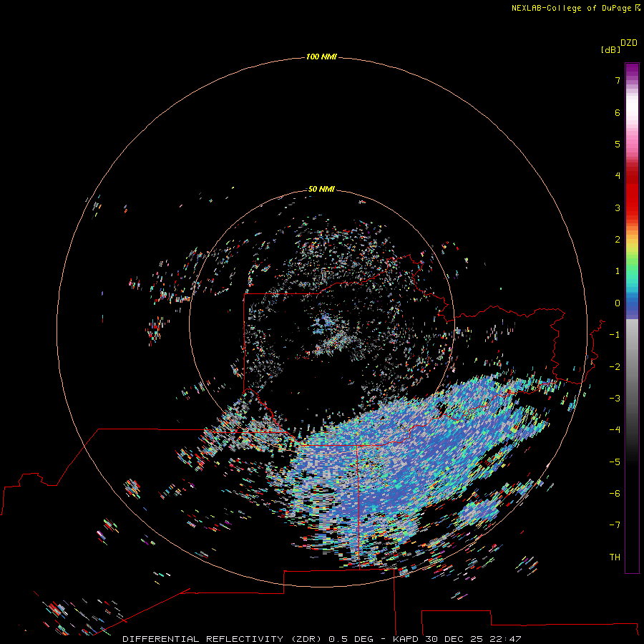Click the TH threshold legend label
The height and width of the screenshot is (644, 644).
click(x=615, y=557)
